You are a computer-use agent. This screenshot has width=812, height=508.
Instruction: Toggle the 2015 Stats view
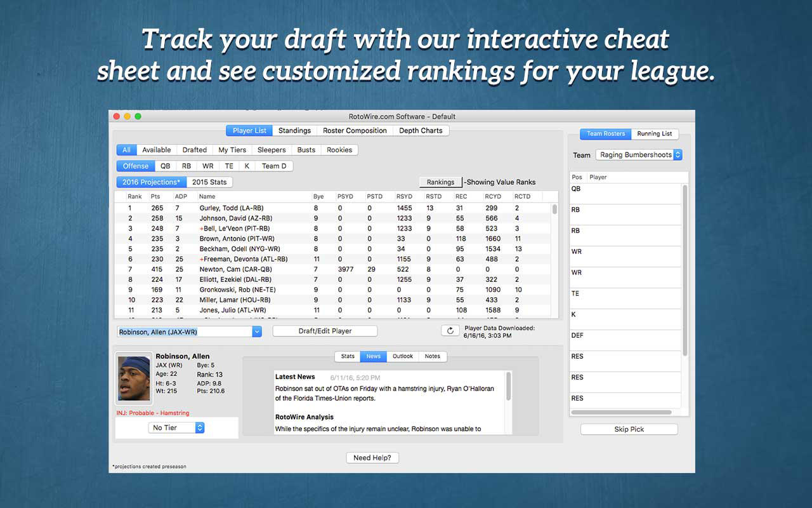point(209,182)
